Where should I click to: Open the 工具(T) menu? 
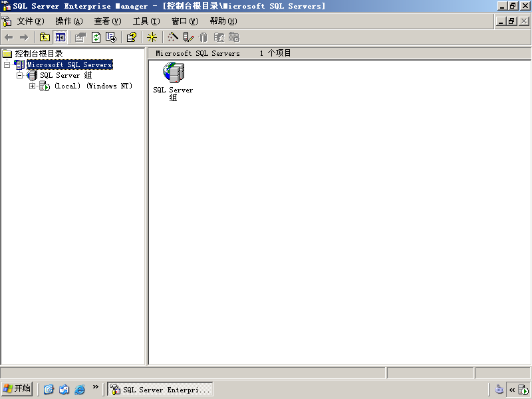click(146, 21)
